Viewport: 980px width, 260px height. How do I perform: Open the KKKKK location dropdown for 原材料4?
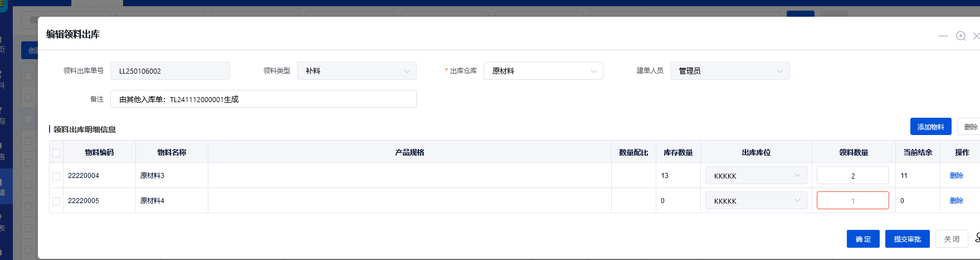click(x=755, y=201)
